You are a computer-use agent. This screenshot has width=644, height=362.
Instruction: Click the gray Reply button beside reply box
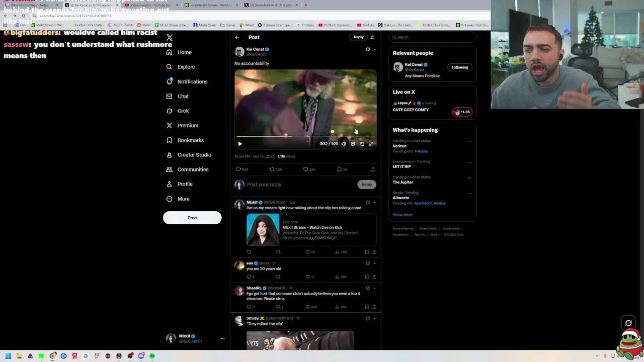tap(367, 185)
